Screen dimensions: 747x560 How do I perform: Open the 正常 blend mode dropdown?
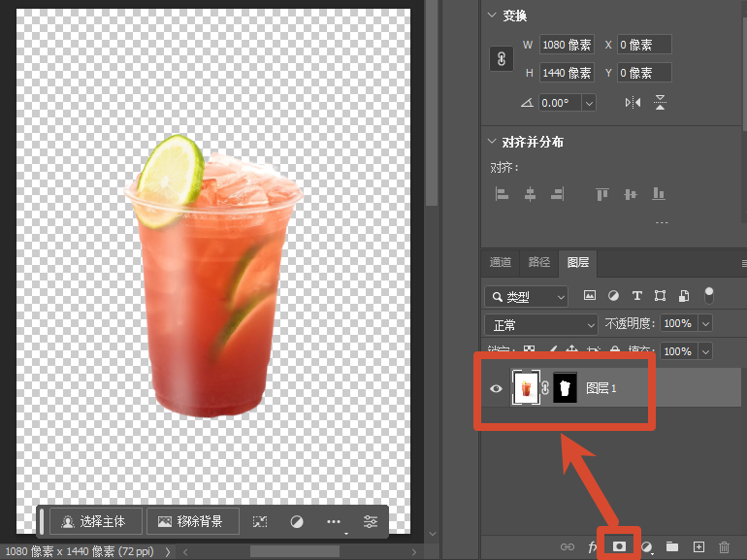tap(541, 325)
